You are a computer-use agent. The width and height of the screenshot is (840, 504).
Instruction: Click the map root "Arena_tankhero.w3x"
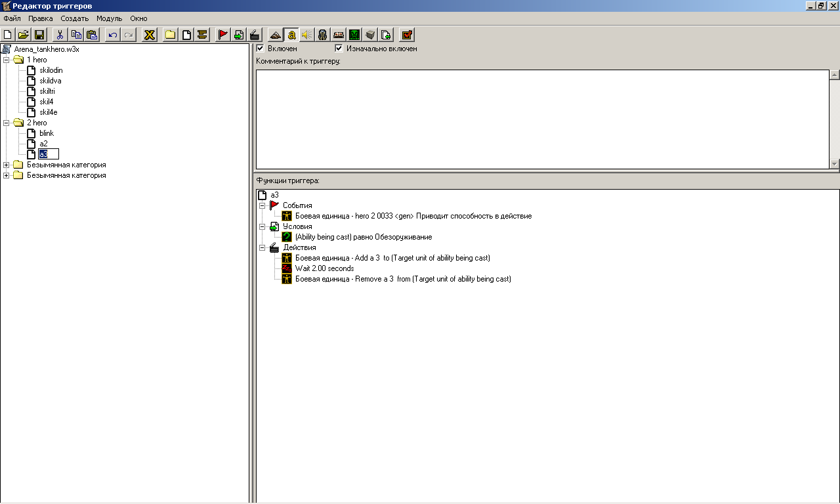tap(47, 49)
